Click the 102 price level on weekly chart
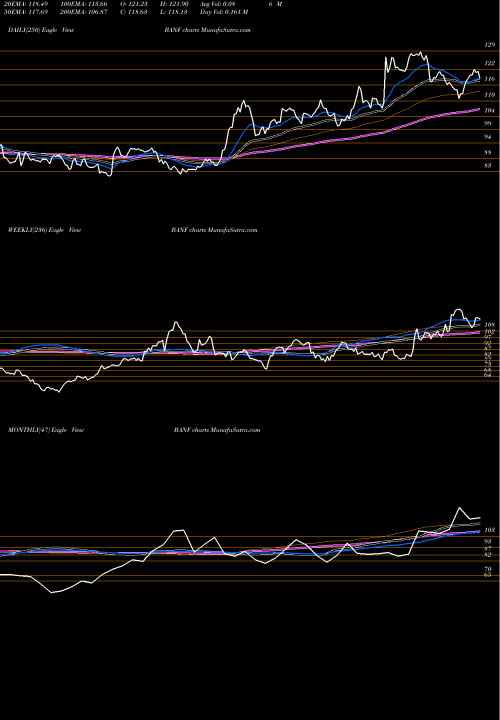500x720 pixels. (490, 331)
